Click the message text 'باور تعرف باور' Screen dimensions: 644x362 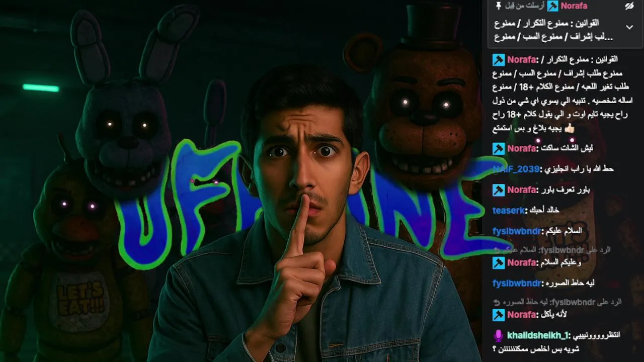(566, 190)
